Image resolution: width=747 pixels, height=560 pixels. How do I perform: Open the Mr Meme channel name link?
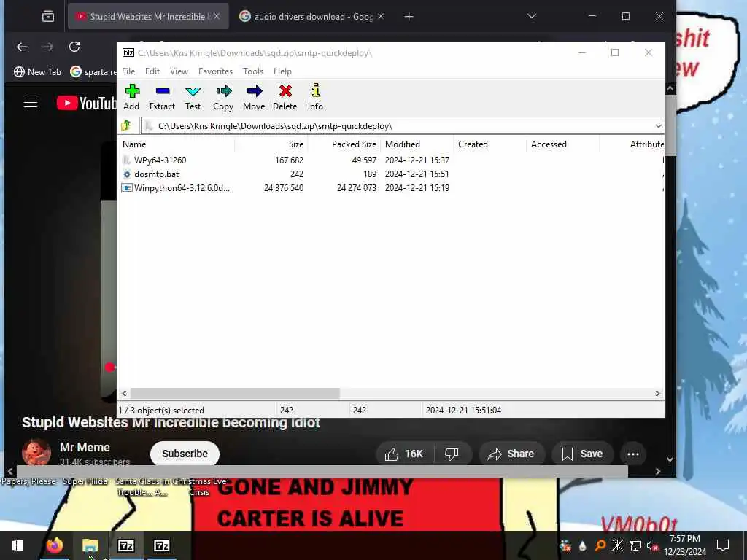(85, 448)
